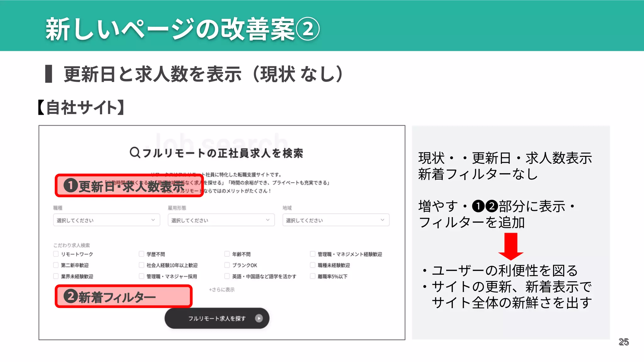Click the こだわり求人検索 label
The image size is (644, 362).
[x=72, y=245]
